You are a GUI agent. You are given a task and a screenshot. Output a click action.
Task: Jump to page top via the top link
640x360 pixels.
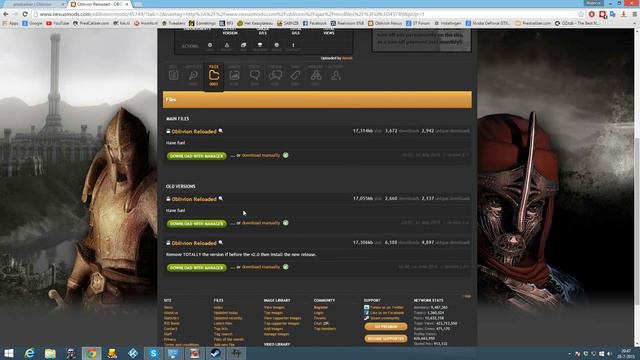click(x=467, y=296)
